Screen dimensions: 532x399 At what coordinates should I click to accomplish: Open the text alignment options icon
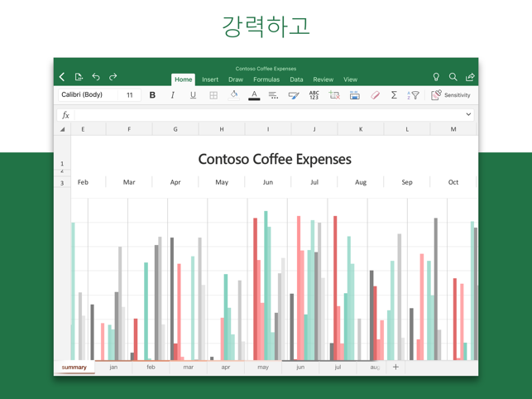[x=274, y=95]
